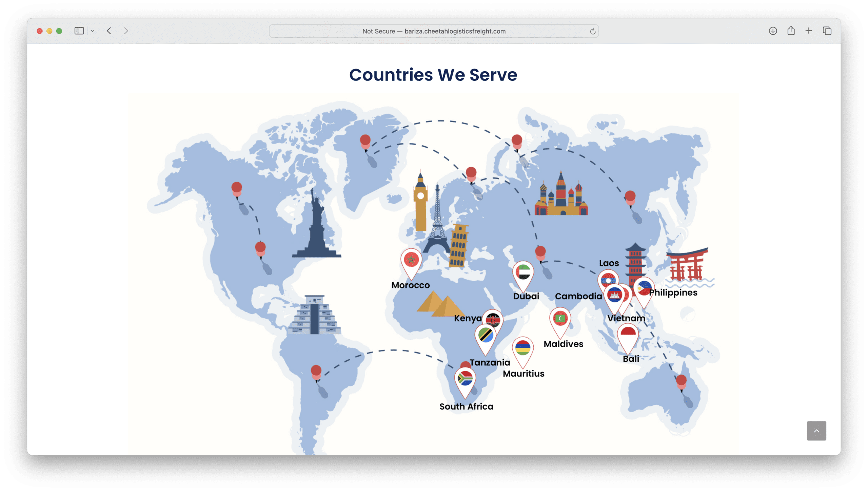The width and height of the screenshot is (868, 491).
Task: Click the scroll-to-top button
Action: point(817,430)
